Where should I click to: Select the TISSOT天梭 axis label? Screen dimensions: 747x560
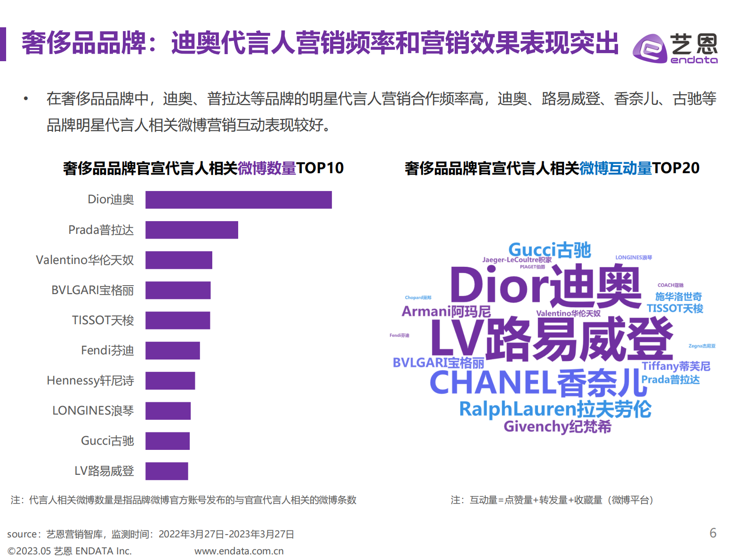coord(103,320)
